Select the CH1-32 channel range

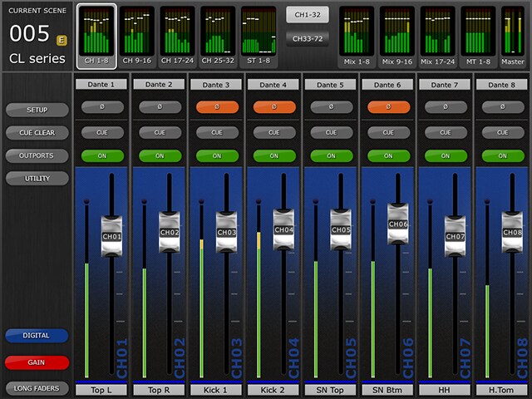[308, 14]
